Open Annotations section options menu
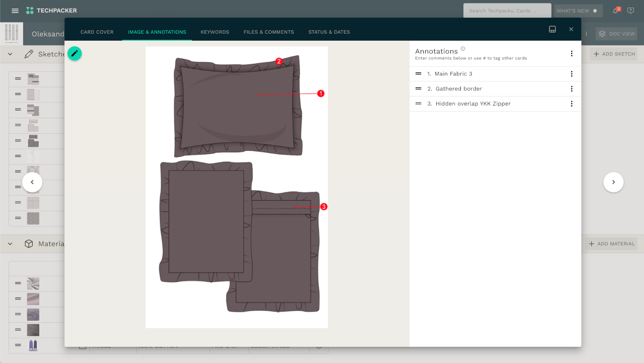Screen dimensions: 644x363 [x=572, y=53]
